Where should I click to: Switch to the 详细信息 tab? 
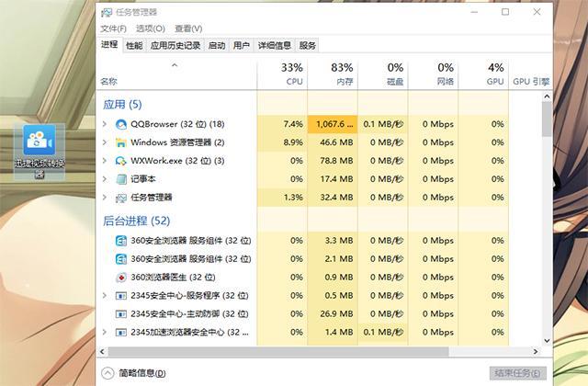point(275,46)
